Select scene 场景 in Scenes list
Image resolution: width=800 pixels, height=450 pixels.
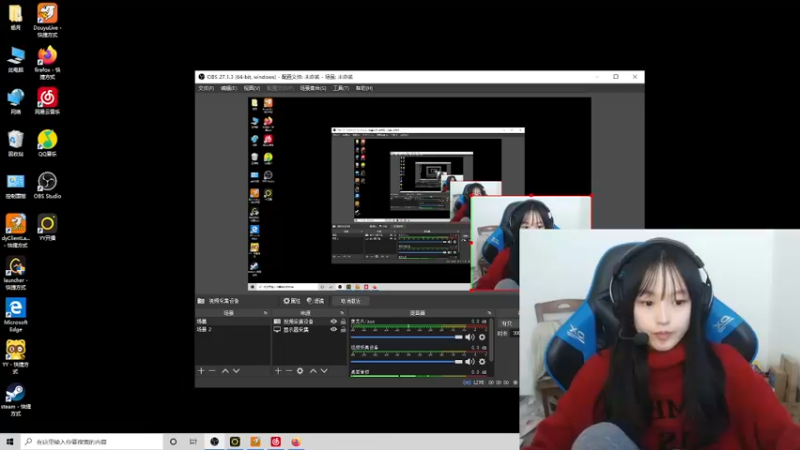tap(233, 321)
